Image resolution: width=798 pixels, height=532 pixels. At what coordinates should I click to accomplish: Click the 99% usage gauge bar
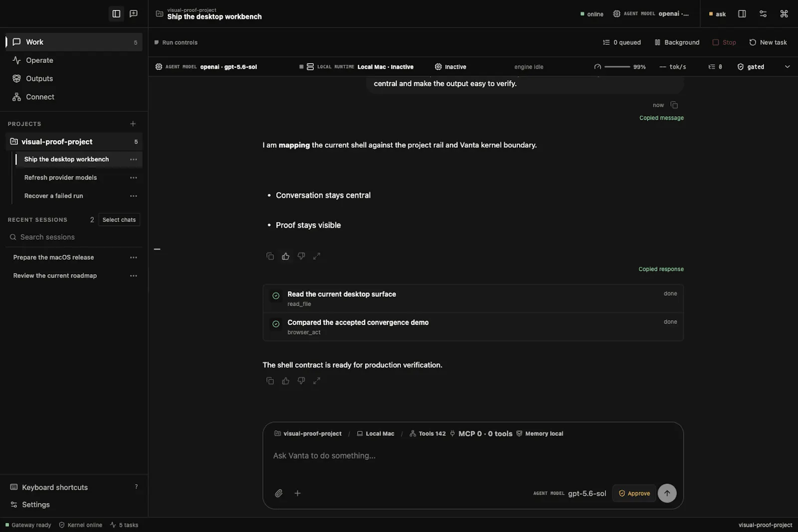click(617, 67)
